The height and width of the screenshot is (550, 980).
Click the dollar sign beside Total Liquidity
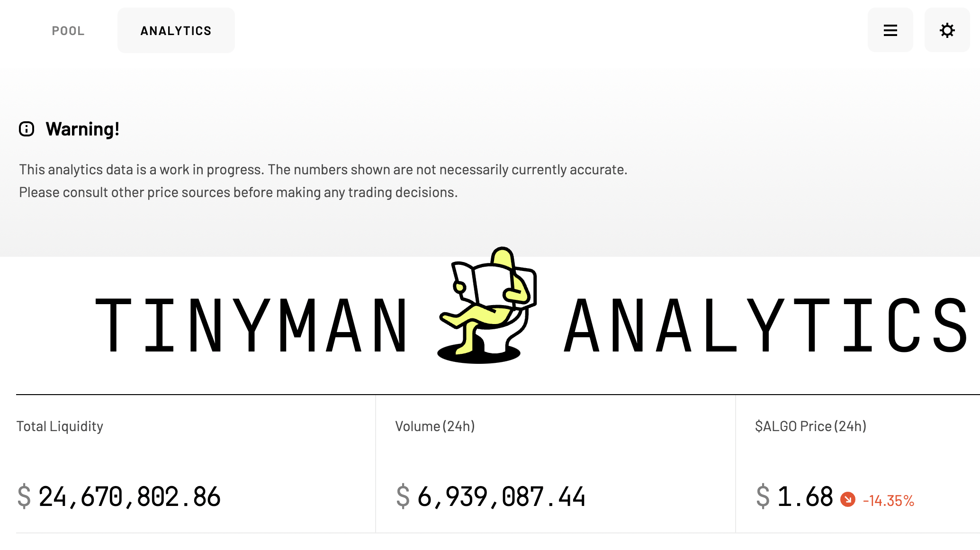[x=24, y=496]
